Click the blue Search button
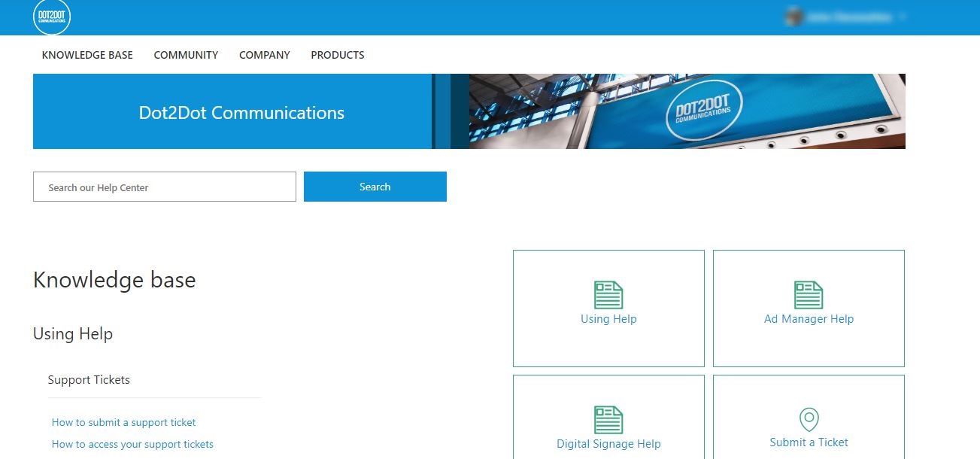This screenshot has width=980, height=459. tap(375, 187)
